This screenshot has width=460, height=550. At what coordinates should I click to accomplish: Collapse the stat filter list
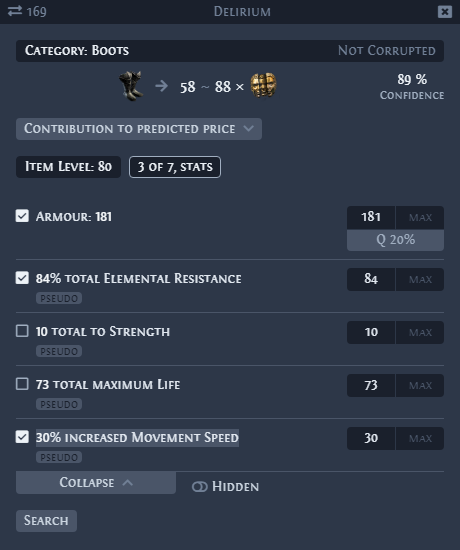(96, 483)
